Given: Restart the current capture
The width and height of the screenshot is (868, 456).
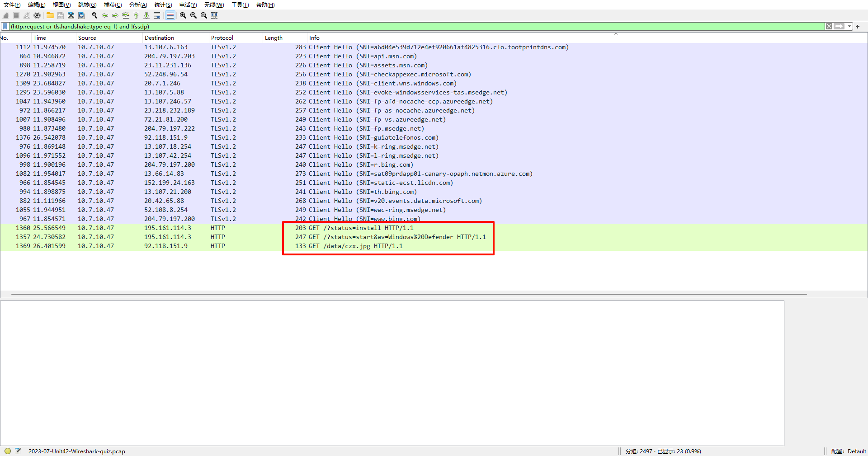Looking at the screenshot, I should click(26, 15).
